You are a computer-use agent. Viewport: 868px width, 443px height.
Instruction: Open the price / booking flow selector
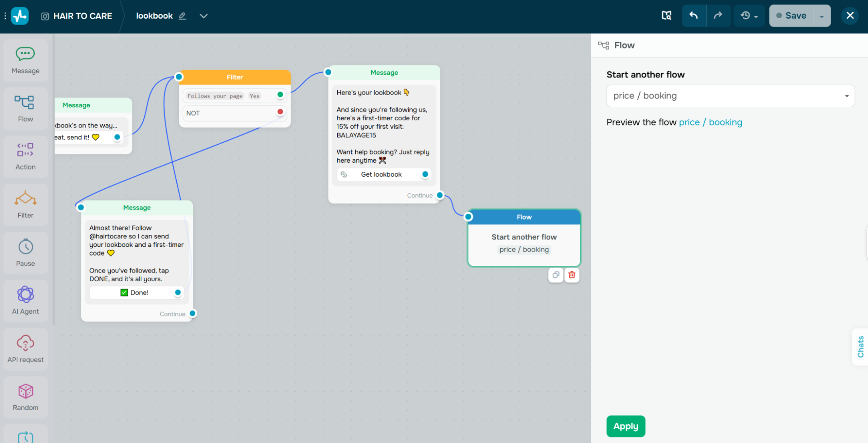point(730,96)
